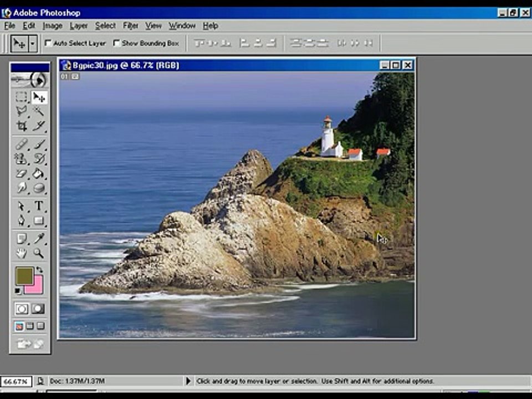Select the Paintbrush tool
The image size is (532, 399).
tap(39, 144)
